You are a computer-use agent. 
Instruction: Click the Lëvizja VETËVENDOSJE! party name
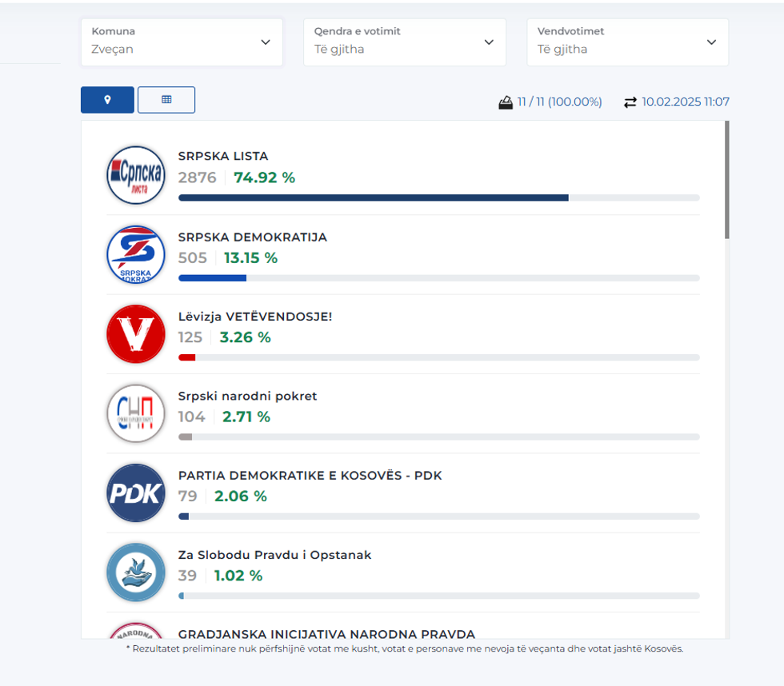pyautogui.click(x=254, y=317)
